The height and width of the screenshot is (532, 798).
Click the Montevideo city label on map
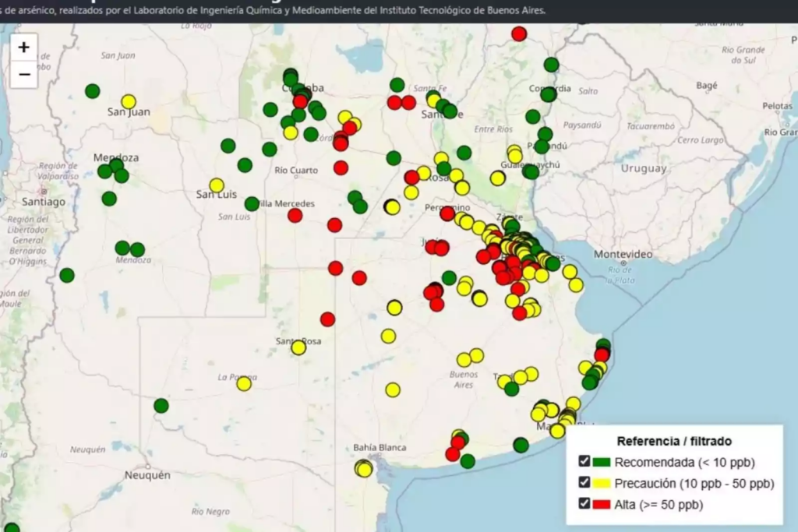point(623,255)
